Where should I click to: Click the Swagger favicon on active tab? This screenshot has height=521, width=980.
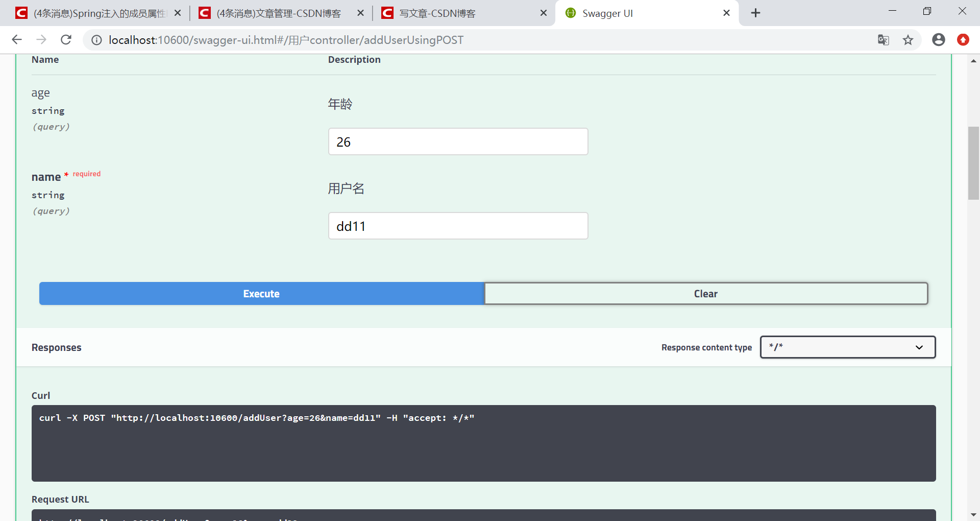tap(571, 13)
